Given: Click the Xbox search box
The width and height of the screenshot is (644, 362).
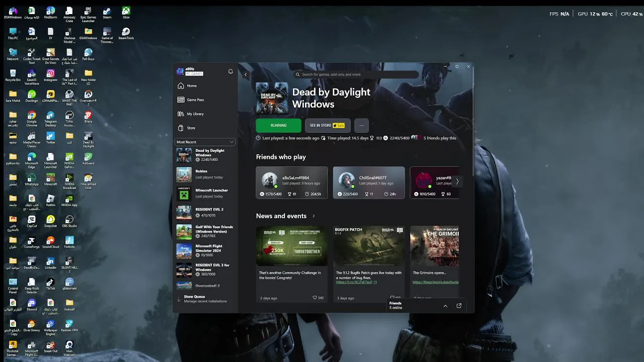Looking at the screenshot, I should 356,74.
